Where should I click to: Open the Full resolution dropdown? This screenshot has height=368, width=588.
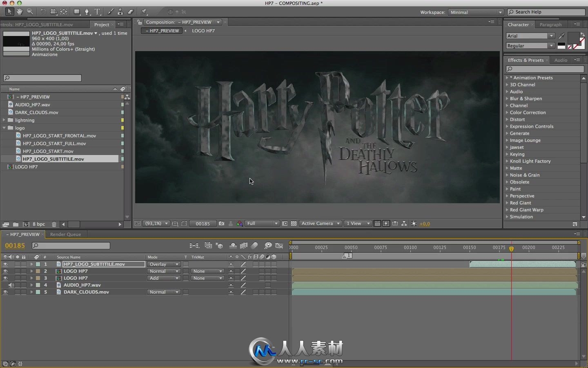pyautogui.click(x=263, y=224)
